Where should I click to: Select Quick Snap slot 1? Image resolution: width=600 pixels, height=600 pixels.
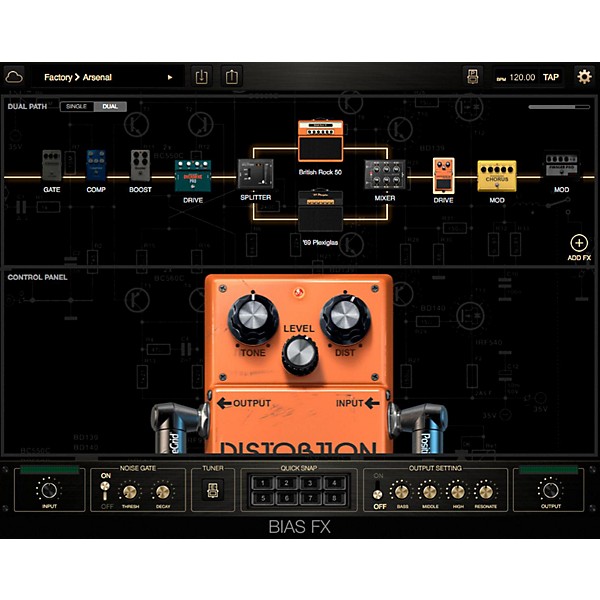(262, 483)
